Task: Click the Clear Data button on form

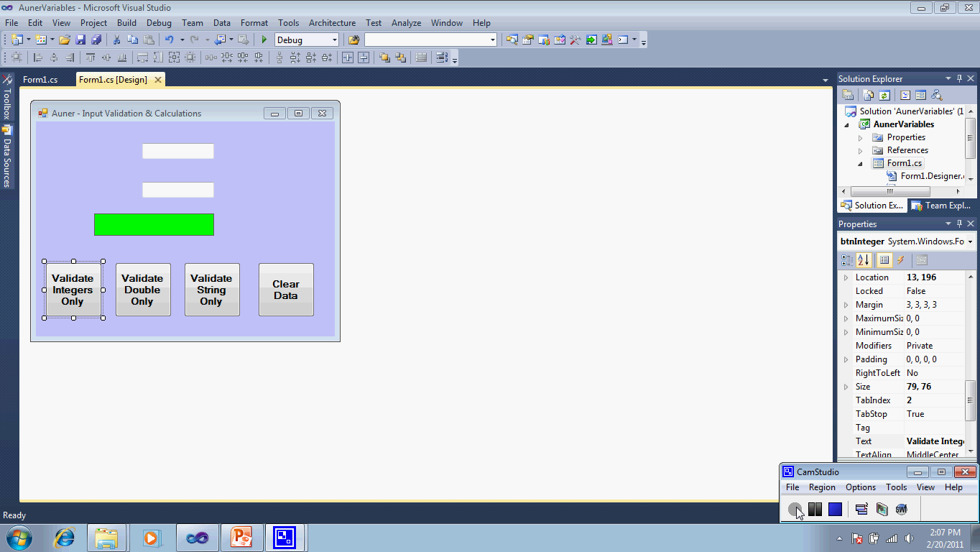Action: 286,290
